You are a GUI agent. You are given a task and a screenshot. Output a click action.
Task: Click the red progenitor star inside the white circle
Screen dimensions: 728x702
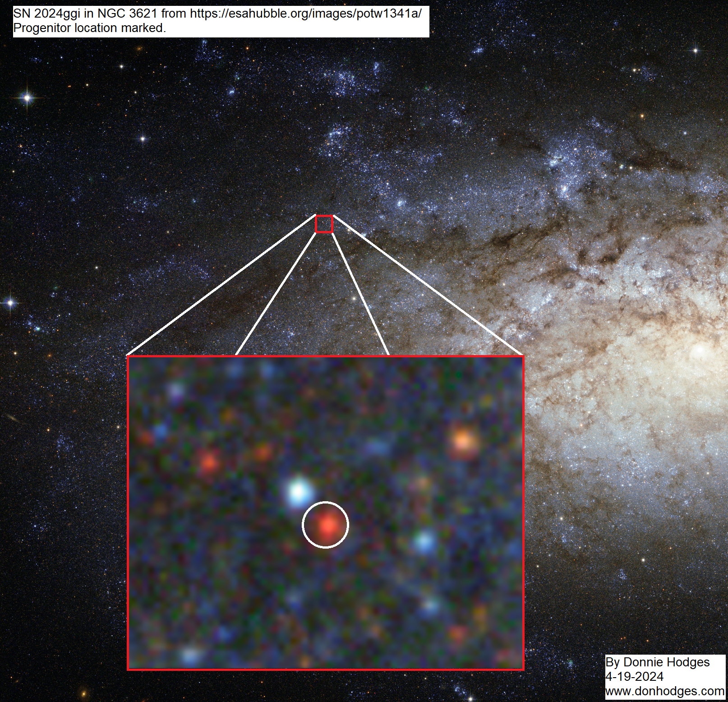(x=327, y=525)
